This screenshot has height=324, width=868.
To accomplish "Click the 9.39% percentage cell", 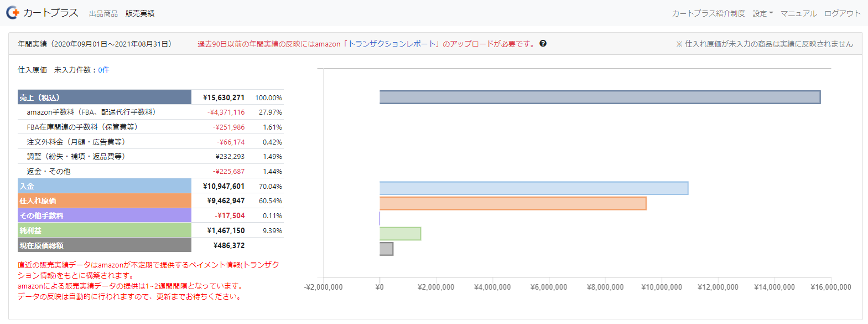I will point(272,230).
